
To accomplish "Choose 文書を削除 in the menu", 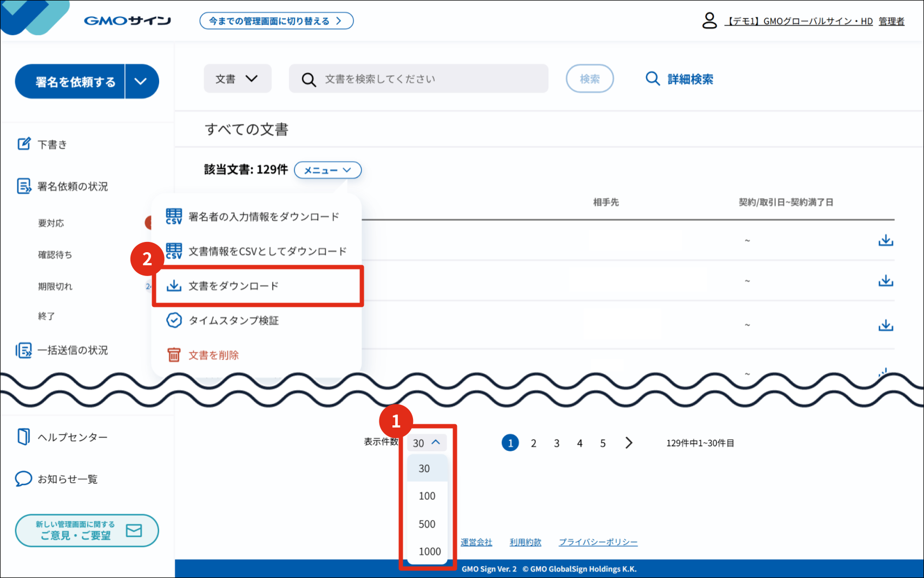I will click(x=213, y=355).
